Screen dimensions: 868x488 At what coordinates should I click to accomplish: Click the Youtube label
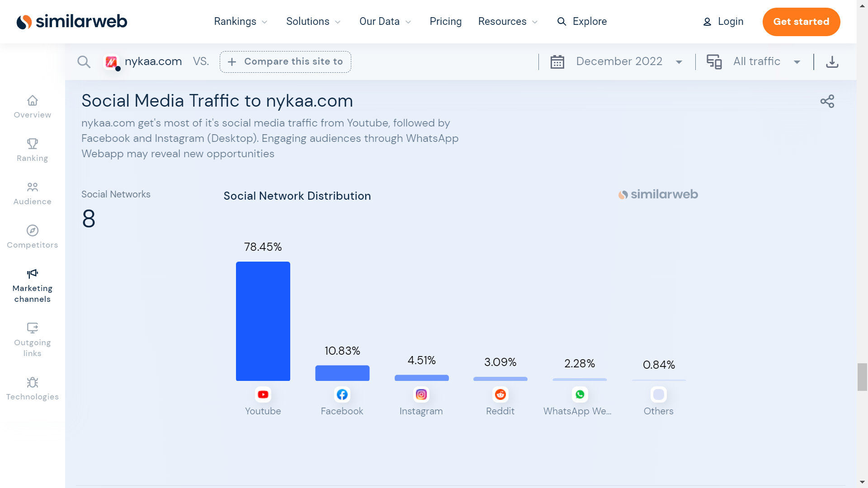pos(263,411)
